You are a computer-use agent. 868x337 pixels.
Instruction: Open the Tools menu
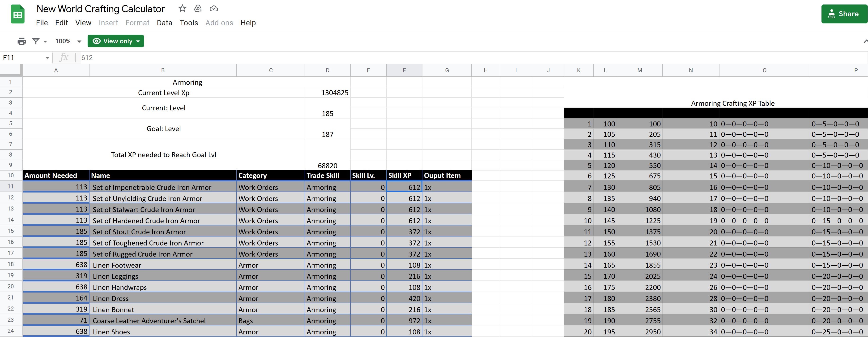pyautogui.click(x=189, y=23)
